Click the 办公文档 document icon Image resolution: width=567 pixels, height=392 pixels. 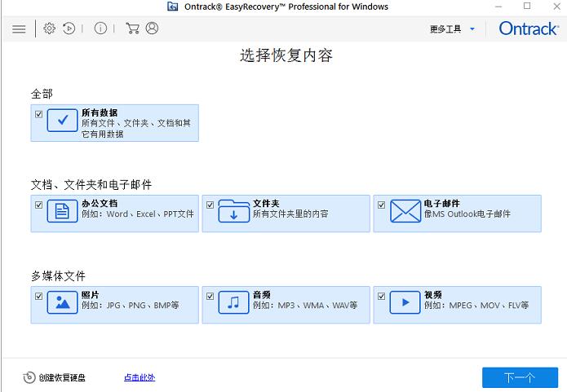[x=62, y=211]
